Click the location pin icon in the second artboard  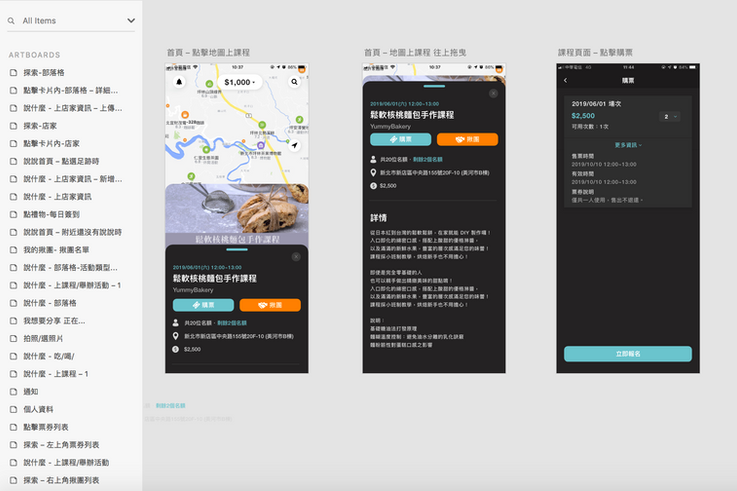coord(373,172)
